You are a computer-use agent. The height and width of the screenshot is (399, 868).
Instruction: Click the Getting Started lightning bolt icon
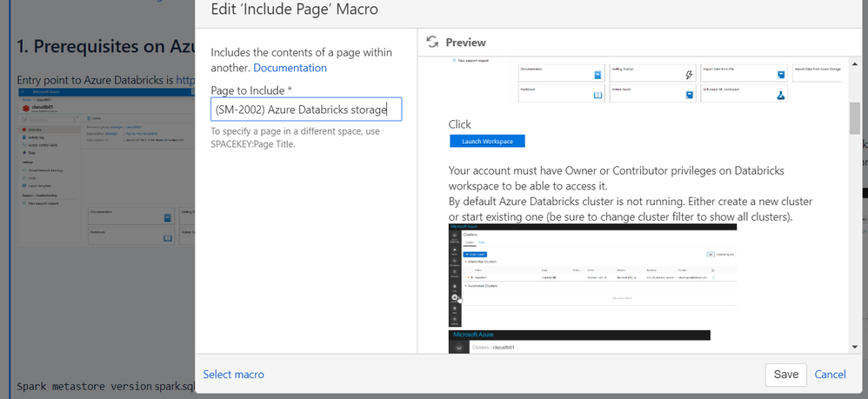[689, 76]
